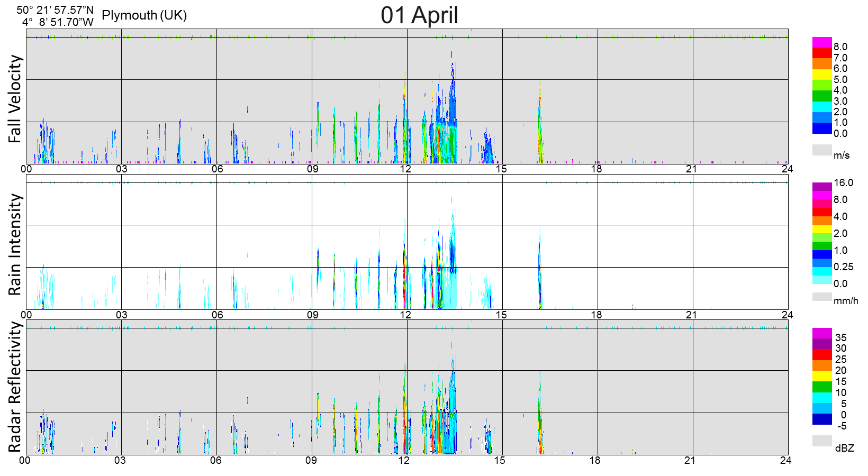The width and height of the screenshot is (868, 476).
Task: Click hour tick '18' under Fall Velocity chart
Action: coord(596,169)
